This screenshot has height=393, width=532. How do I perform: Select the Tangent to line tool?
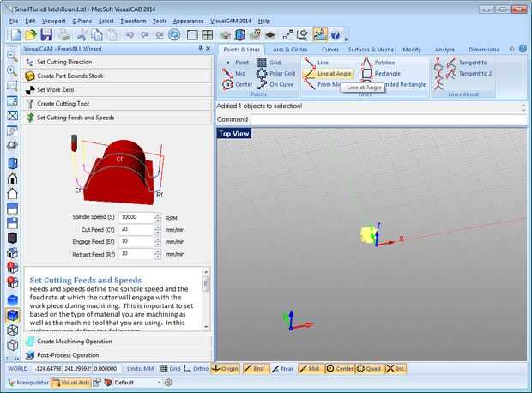(466, 63)
